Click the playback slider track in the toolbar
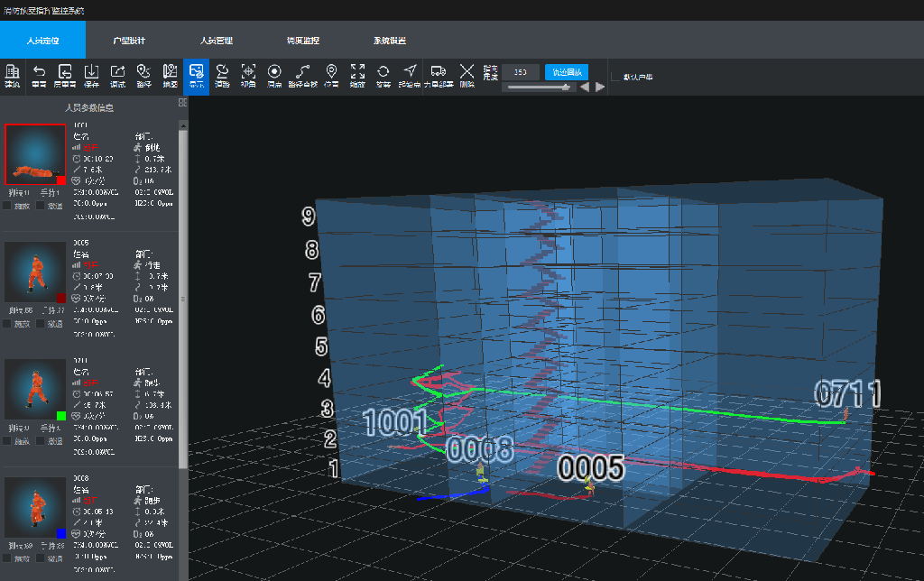This screenshot has height=581, width=924. pos(539,88)
